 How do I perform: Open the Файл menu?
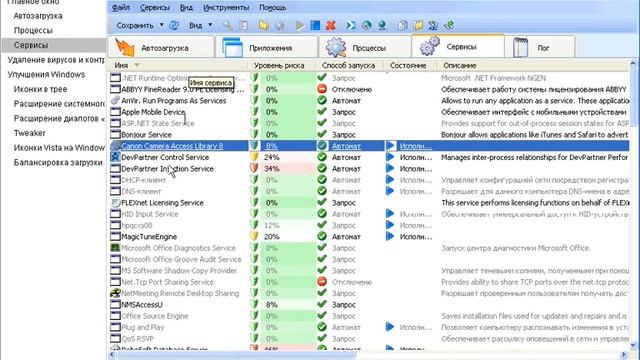tap(120, 7)
